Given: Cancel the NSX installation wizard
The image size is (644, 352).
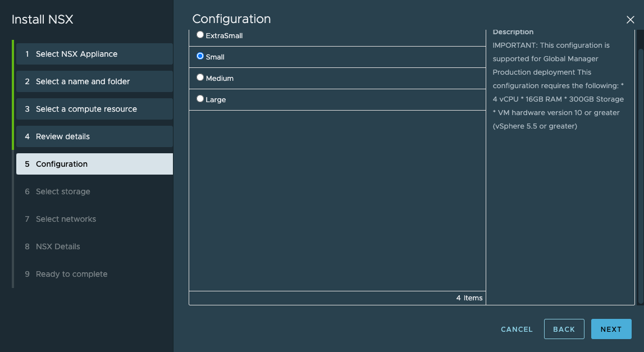Looking at the screenshot, I should (x=517, y=330).
